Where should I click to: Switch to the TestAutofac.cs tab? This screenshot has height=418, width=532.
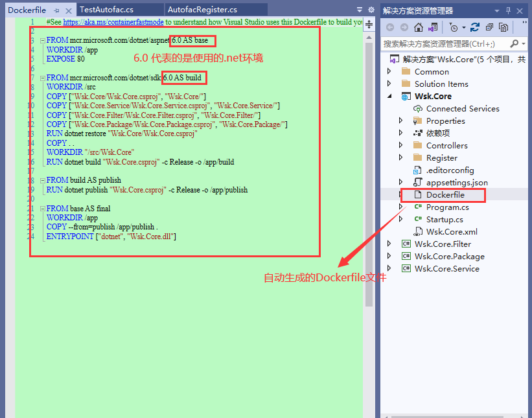coord(106,10)
